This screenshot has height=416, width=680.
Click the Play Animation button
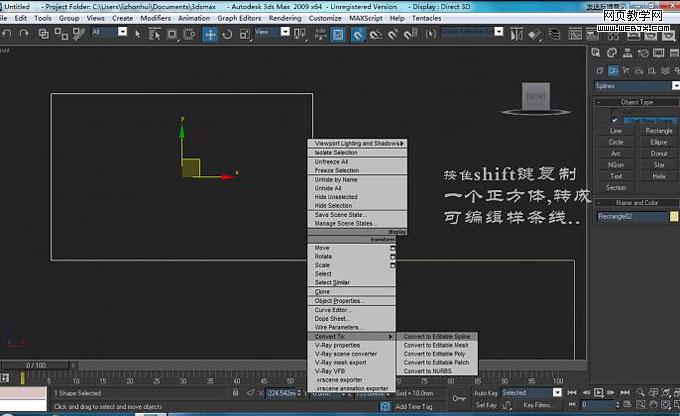pos(598,393)
